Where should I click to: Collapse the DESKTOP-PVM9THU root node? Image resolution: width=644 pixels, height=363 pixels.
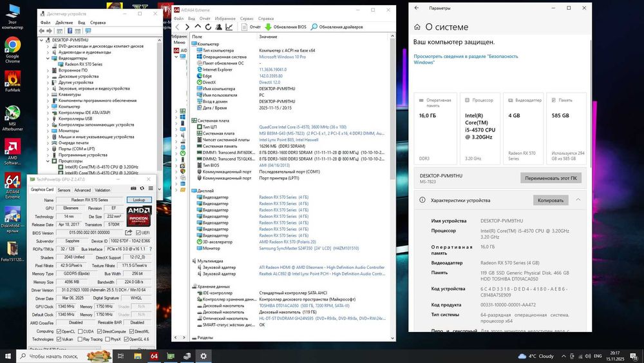click(41, 40)
